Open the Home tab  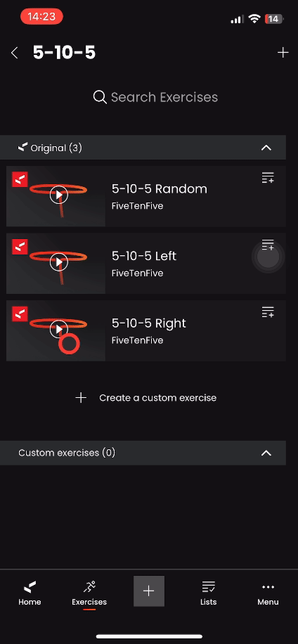tap(30, 593)
